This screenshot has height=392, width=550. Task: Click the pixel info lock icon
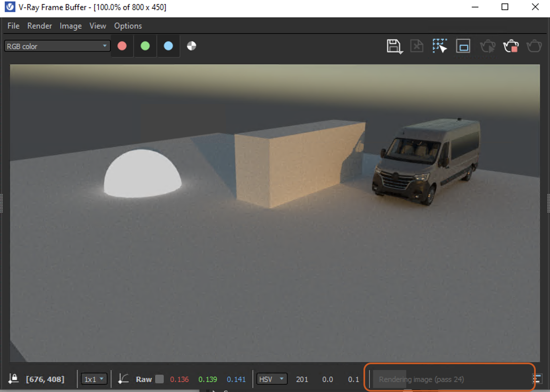[x=13, y=379]
